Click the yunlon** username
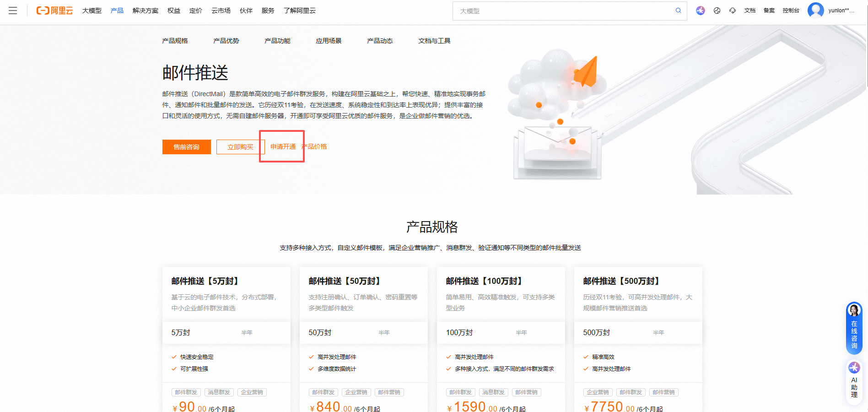 click(x=841, y=11)
